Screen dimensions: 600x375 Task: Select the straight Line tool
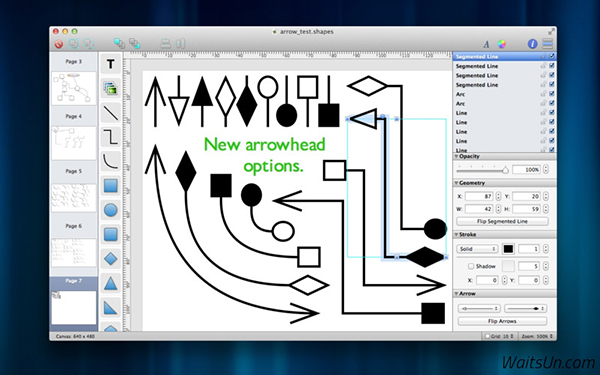tap(111, 113)
